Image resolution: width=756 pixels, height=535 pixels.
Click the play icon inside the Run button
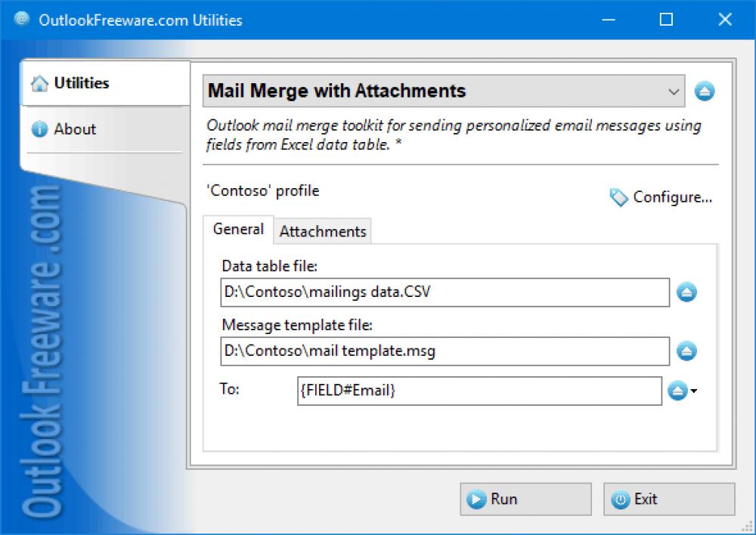tap(476, 499)
